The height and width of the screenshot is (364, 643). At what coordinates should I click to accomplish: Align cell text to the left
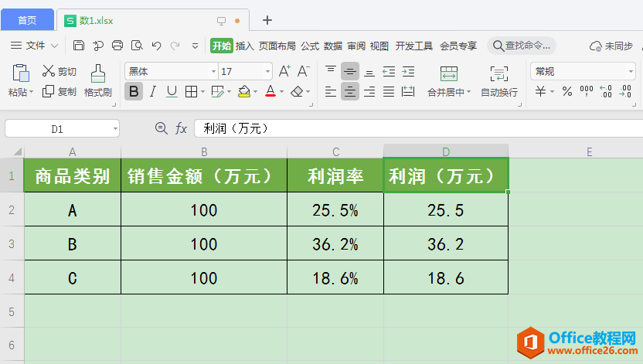click(331, 91)
